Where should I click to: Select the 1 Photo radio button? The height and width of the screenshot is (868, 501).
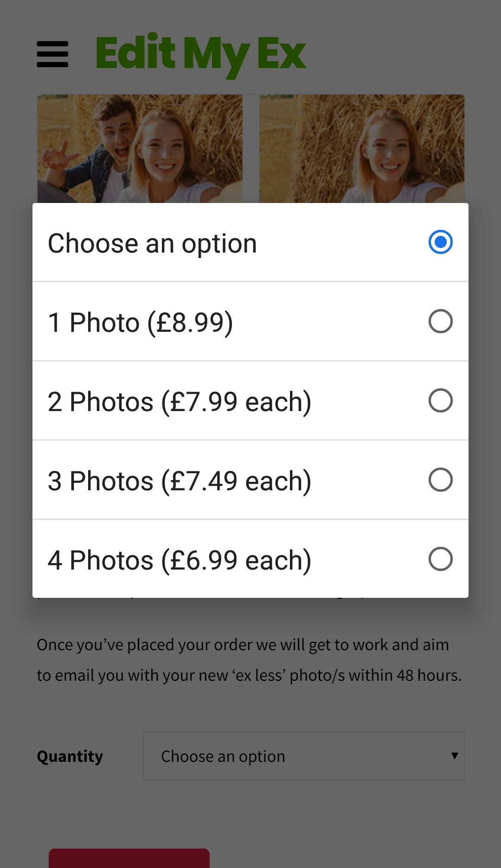(440, 321)
